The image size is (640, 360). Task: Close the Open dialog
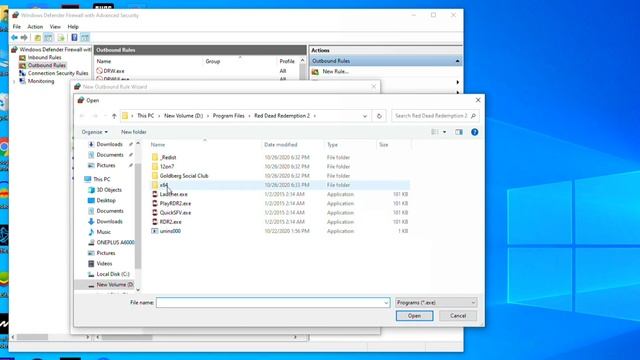click(x=478, y=100)
